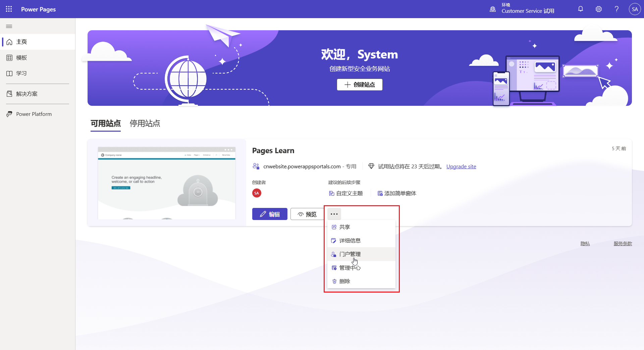The width and height of the screenshot is (644, 350).
Task: Toggle the more options ellipsis button
Action: [334, 214]
